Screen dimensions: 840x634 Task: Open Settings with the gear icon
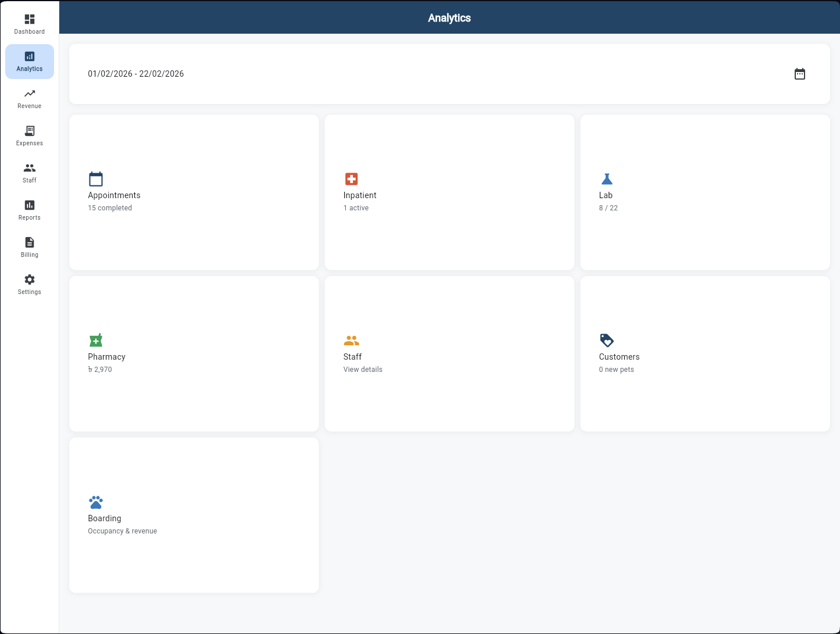click(29, 280)
